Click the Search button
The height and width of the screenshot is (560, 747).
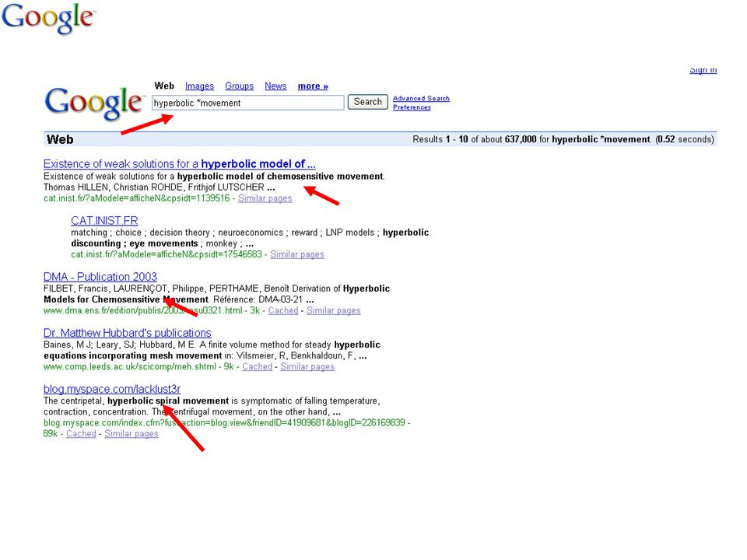(368, 102)
